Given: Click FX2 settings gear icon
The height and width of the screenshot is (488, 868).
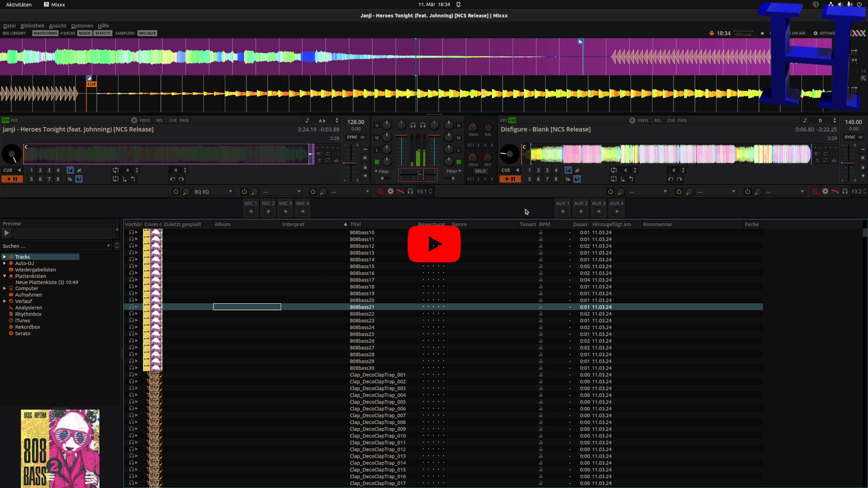Looking at the screenshot, I should 825,192.
